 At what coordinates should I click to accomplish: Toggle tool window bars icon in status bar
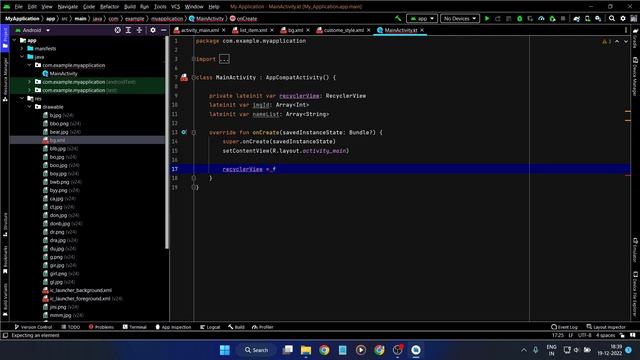point(5,336)
